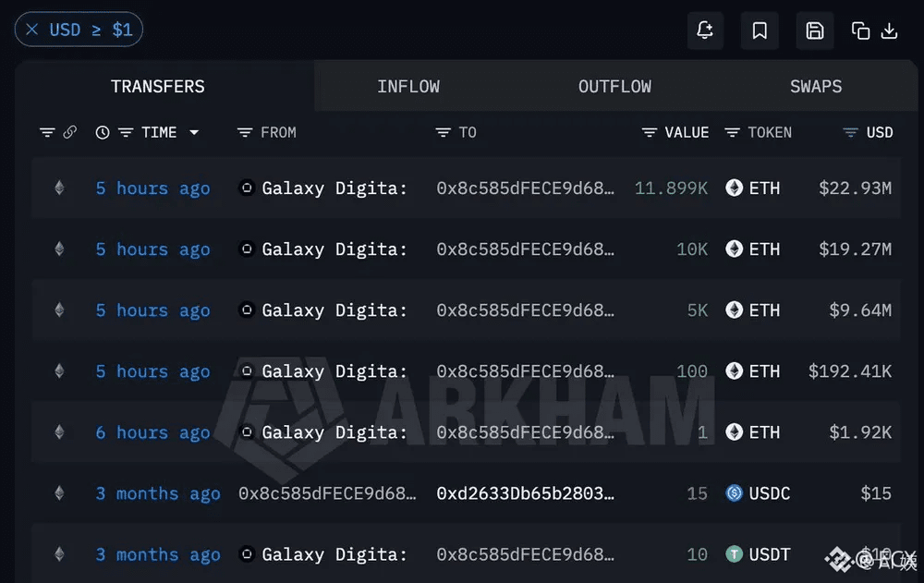The height and width of the screenshot is (583, 924).
Task: Open recipient address on the $9.64M row
Action: click(525, 310)
